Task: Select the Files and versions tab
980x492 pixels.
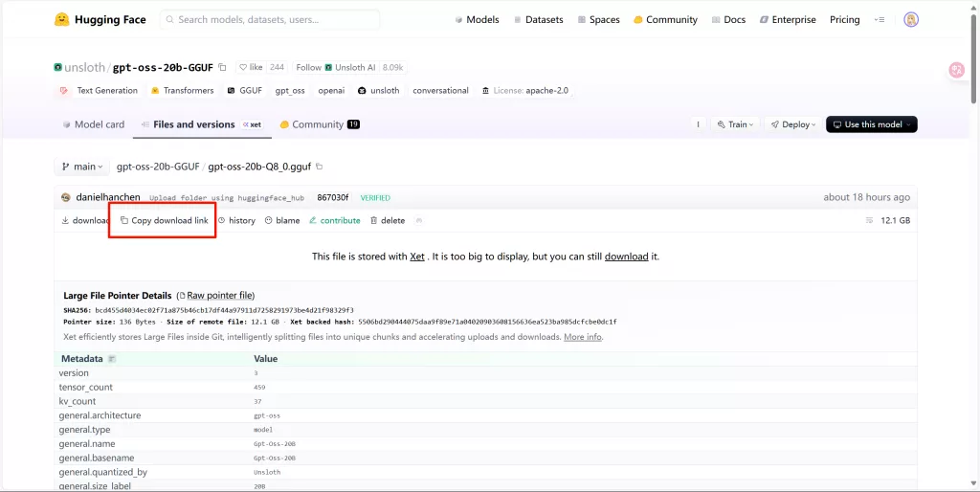Action: 202,124
